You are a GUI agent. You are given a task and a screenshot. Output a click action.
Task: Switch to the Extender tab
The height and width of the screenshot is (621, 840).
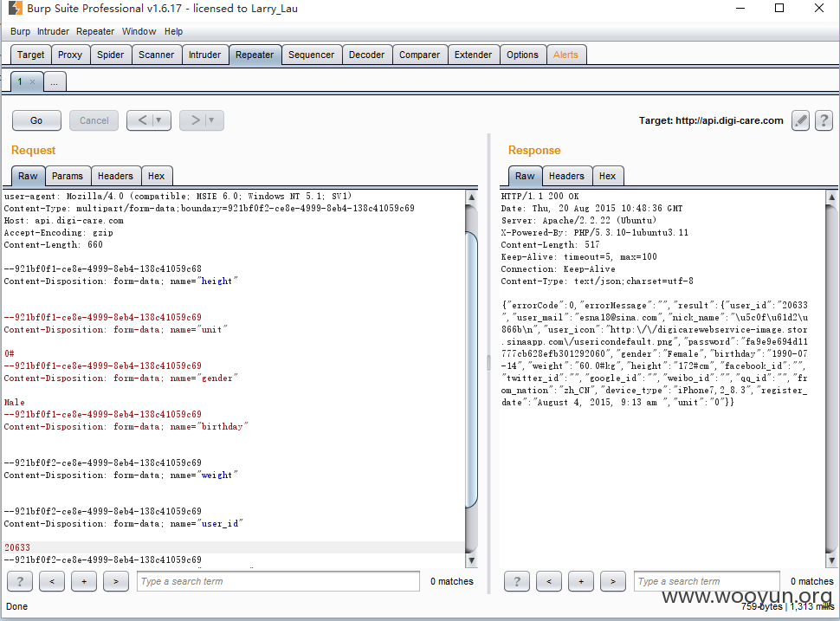473,55
